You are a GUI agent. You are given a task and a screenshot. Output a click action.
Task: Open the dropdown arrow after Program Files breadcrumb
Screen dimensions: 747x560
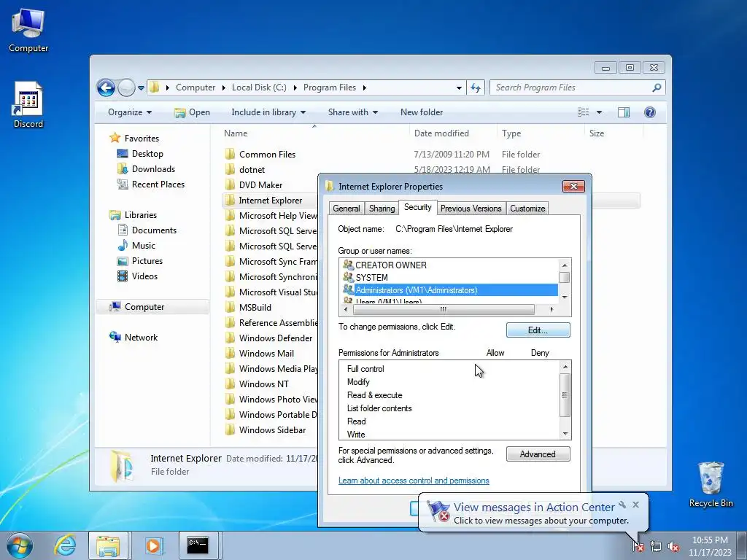pyautogui.click(x=365, y=87)
